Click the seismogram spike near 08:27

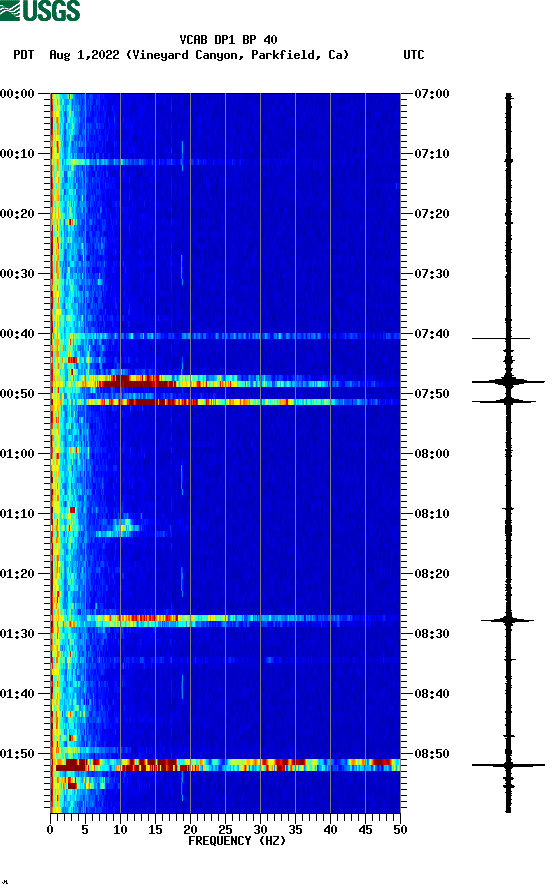click(508, 620)
